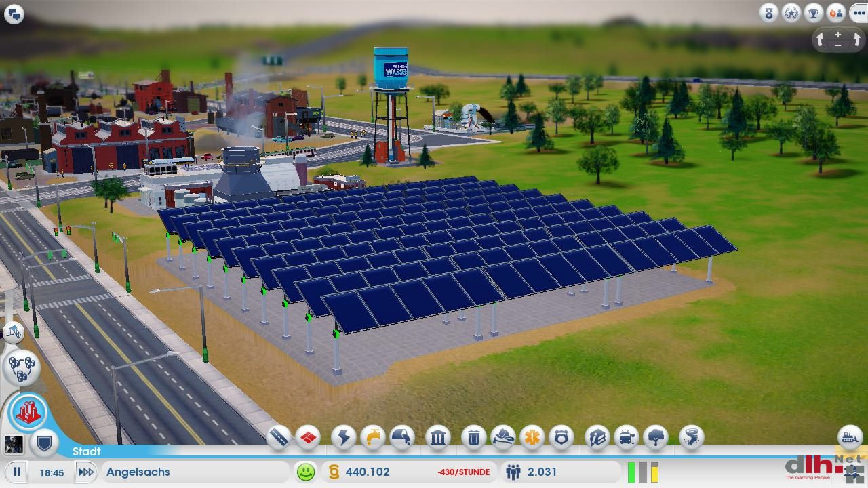868x488 pixels.
Task: Open the Roads build menu
Action: pos(279,438)
